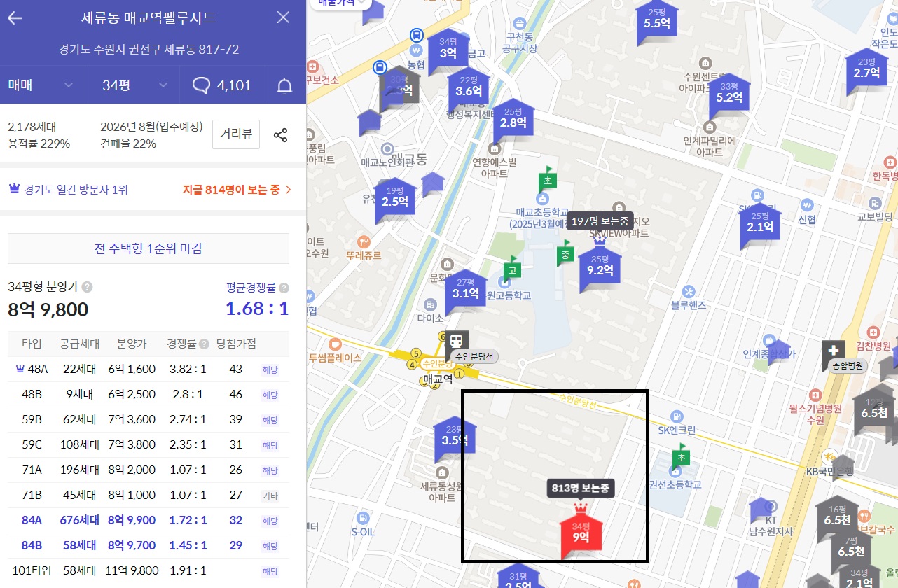Open the 34평 size dropdown

(135, 85)
